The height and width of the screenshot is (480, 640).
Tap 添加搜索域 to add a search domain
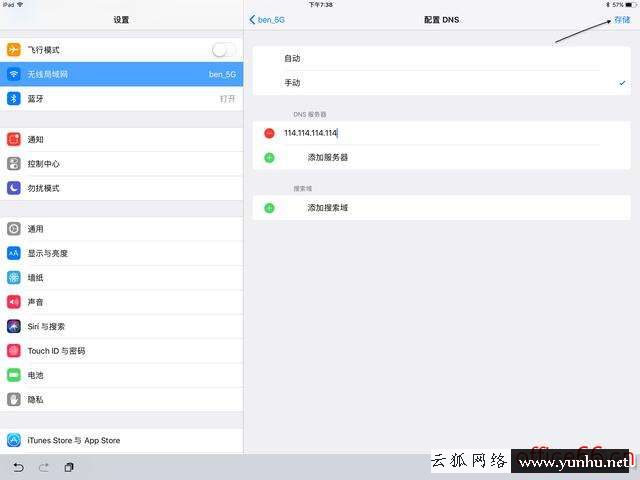pos(327,208)
